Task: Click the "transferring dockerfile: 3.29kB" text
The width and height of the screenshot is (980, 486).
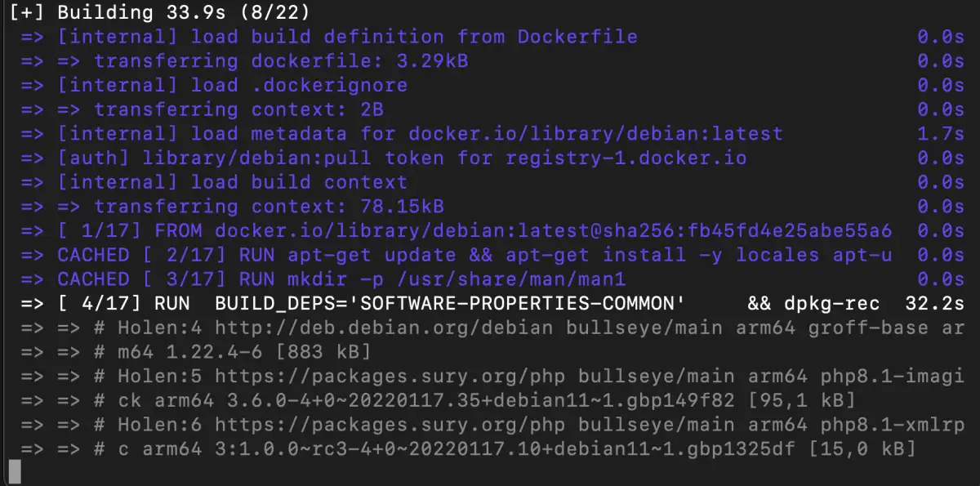Action: [x=280, y=61]
